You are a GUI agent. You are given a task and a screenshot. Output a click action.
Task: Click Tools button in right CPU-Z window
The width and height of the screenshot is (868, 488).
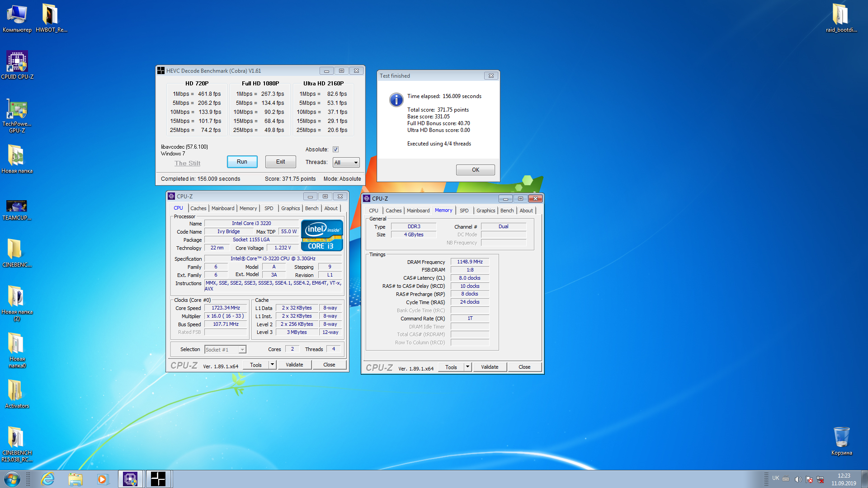[451, 367]
